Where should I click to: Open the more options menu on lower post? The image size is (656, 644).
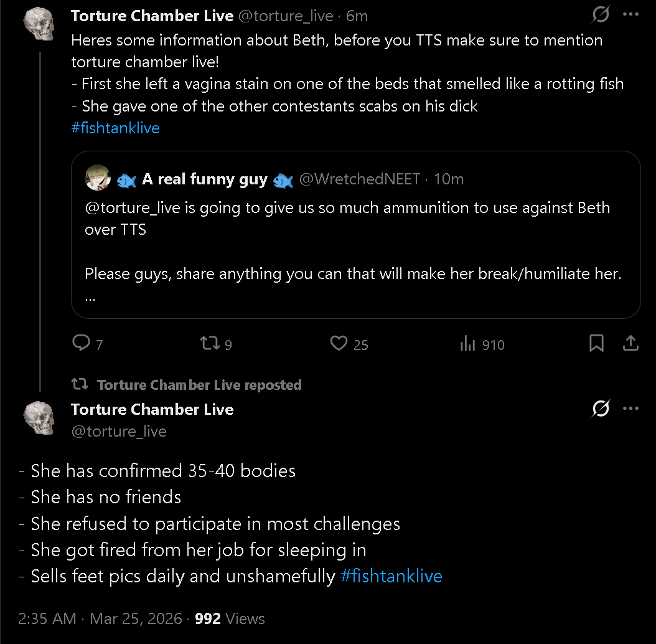(x=631, y=409)
